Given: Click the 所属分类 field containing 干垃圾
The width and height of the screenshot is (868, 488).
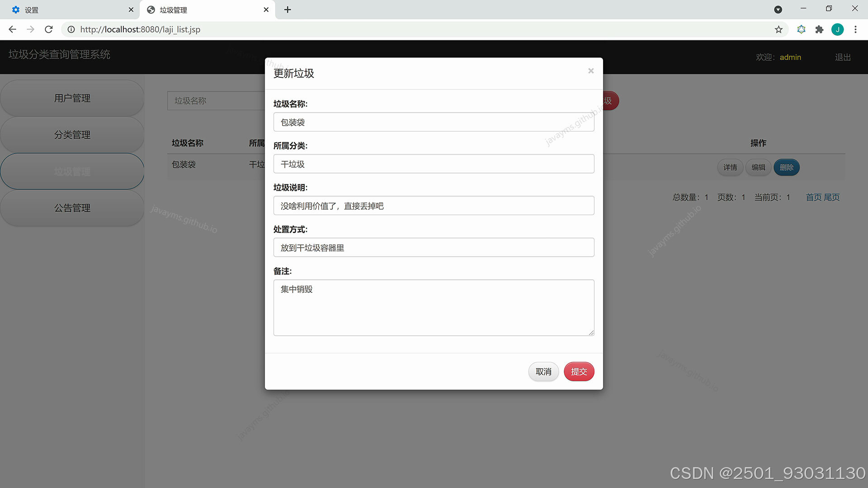Looking at the screenshot, I should [434, 164].
